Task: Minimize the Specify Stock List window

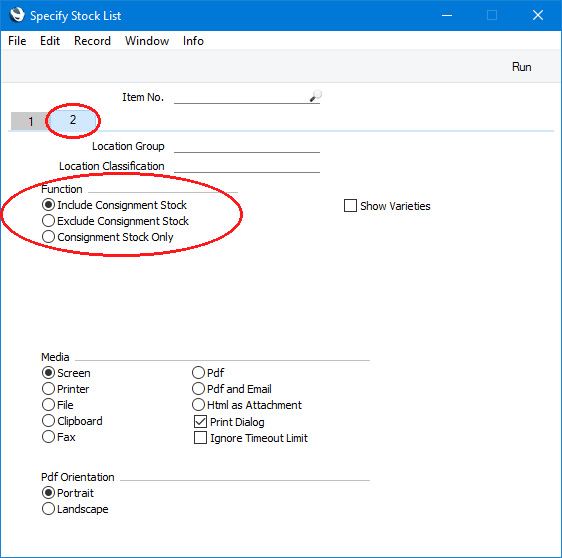Action: (x=447, y=15)
